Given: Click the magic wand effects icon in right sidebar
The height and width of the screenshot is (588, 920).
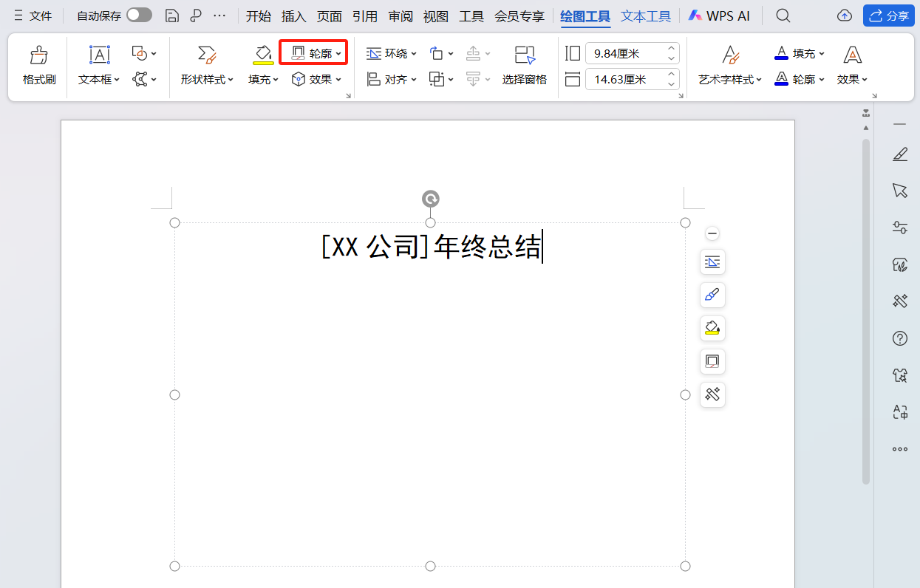Looking at the screenshot, I should point(899,301).
